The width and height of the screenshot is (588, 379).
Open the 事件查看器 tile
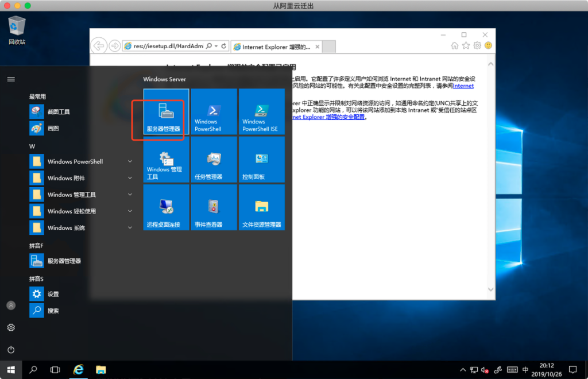coord(214,207)
